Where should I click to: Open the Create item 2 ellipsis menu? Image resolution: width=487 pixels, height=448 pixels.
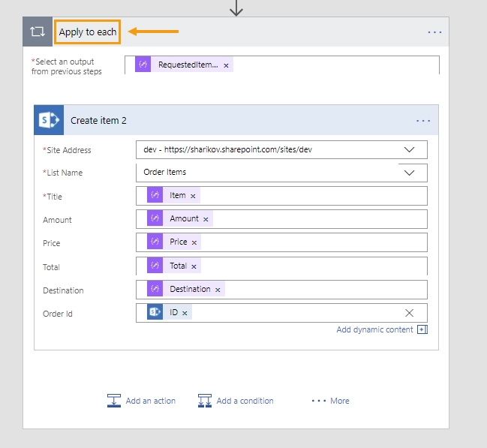pyautogui.click(x=423, y=121)
